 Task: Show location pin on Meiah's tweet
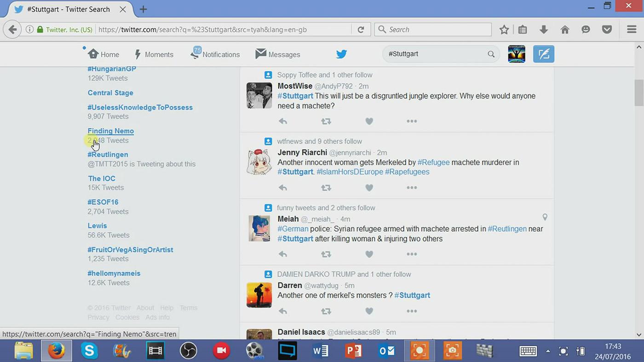pos(545,217)
